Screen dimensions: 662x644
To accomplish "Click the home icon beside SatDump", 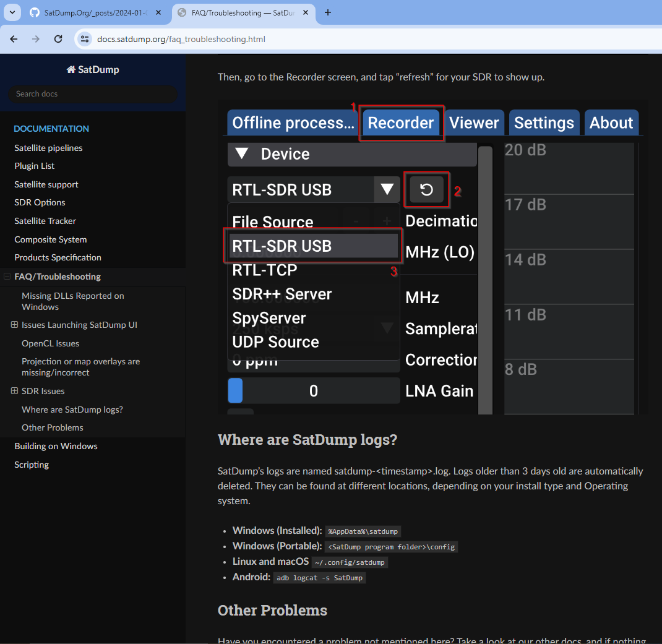I will click(x=71, y=70).
